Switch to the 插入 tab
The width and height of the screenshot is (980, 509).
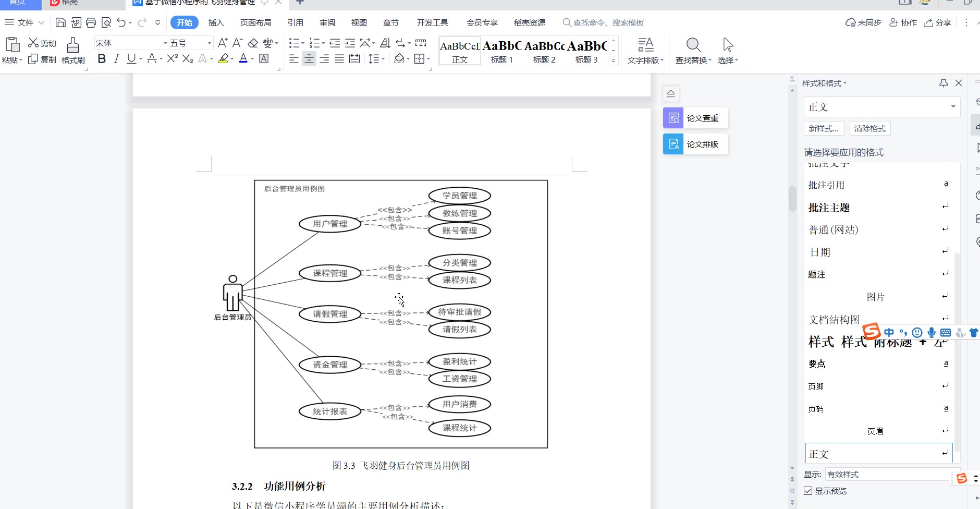point(216,22)
